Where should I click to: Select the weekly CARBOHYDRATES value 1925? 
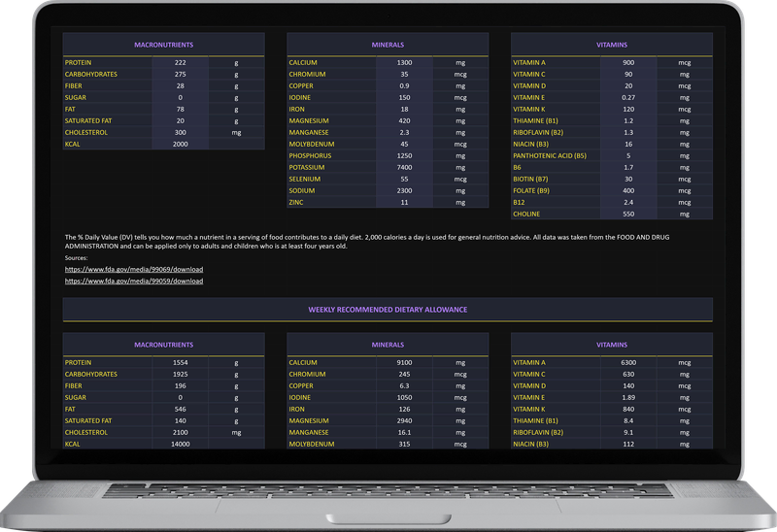tap(181, 374)
